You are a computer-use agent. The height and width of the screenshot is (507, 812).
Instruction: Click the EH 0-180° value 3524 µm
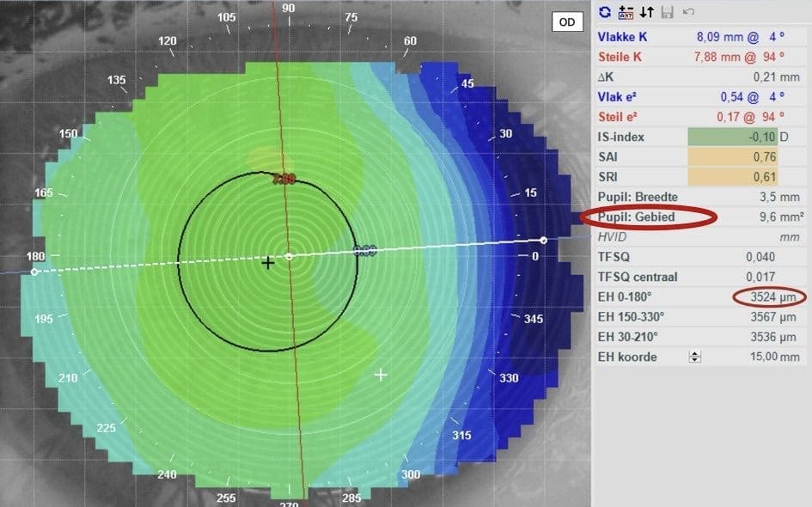[x=774, y=297]
